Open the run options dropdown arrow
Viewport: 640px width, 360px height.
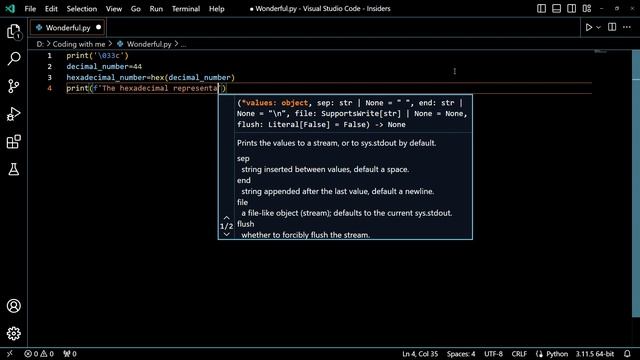pyautogui.click(x=598, y=27)
